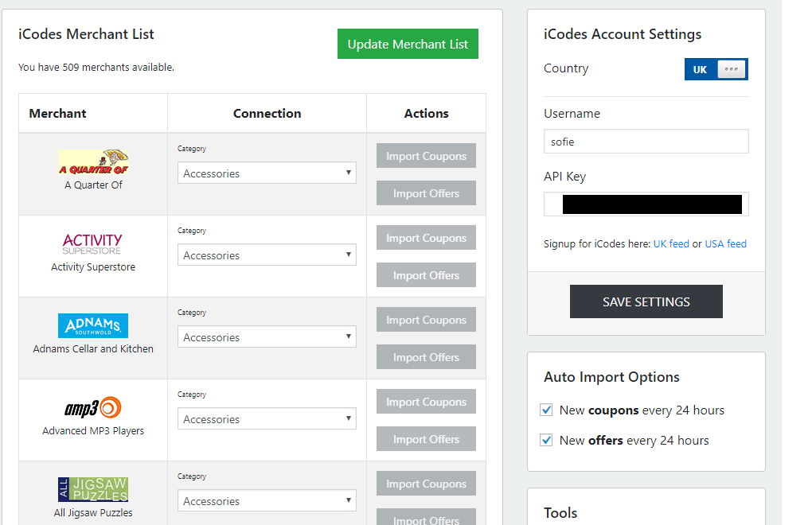Import Coupons for A Quarter Of
Screen dimensions: 812x525
click(426, 156)
